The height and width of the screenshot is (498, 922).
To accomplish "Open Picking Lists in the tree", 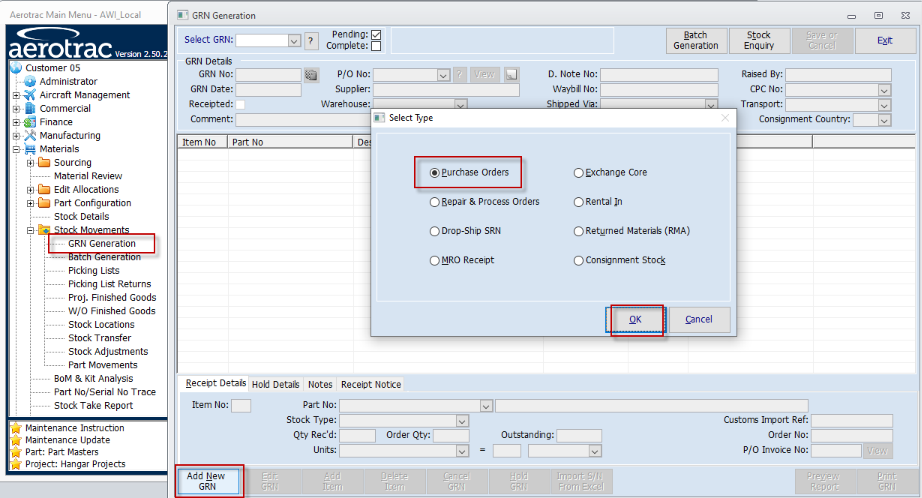I will click(x=93, y=270).
